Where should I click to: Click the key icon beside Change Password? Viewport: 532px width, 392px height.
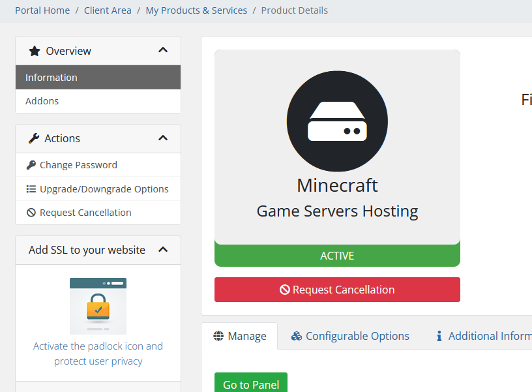(31, 165)
